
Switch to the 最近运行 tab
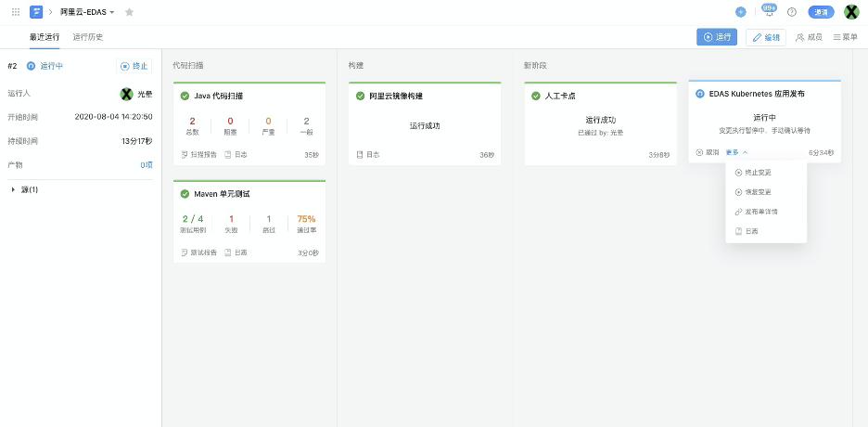(45, 37)
